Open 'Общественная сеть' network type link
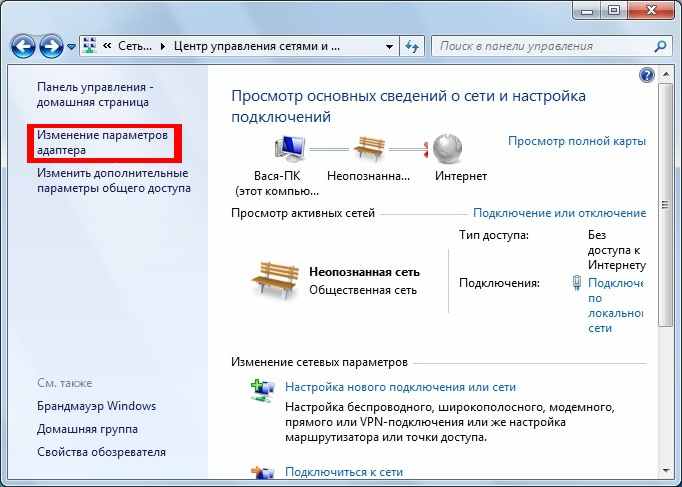Viewport: 682px width, 487px height. (x=363, y=290)
